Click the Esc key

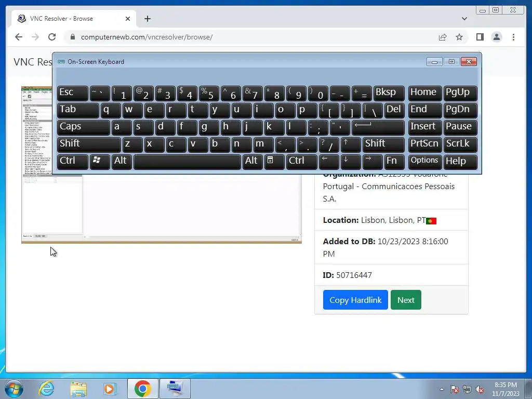click(x=73, y=93)
